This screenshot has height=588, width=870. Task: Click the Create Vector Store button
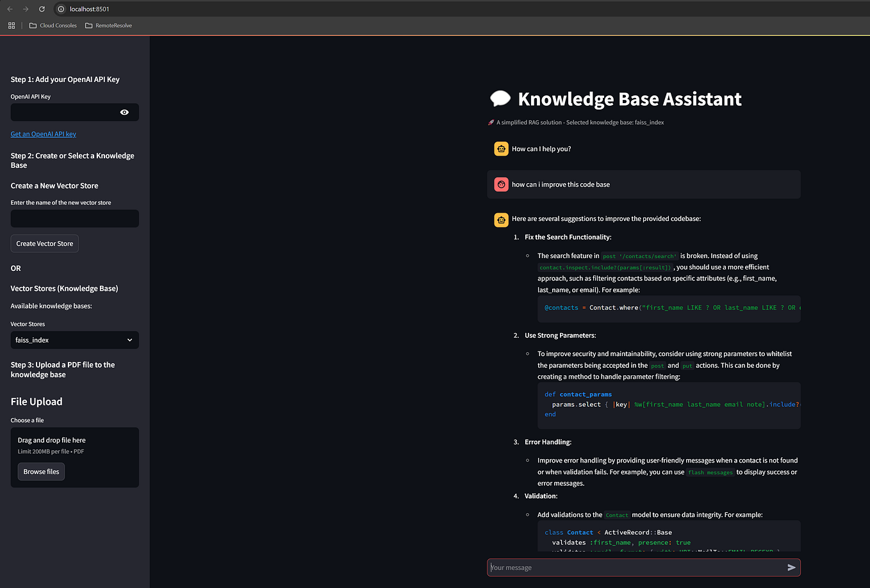(x=44, y=243)
